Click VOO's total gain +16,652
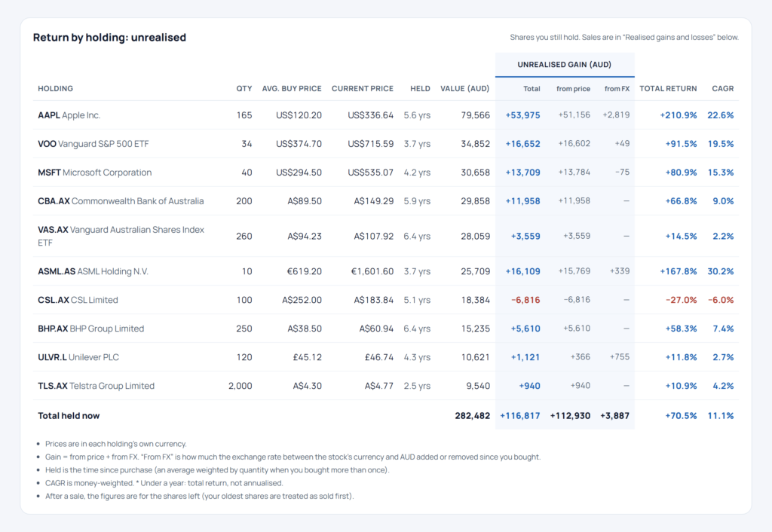 click(523, 144)
